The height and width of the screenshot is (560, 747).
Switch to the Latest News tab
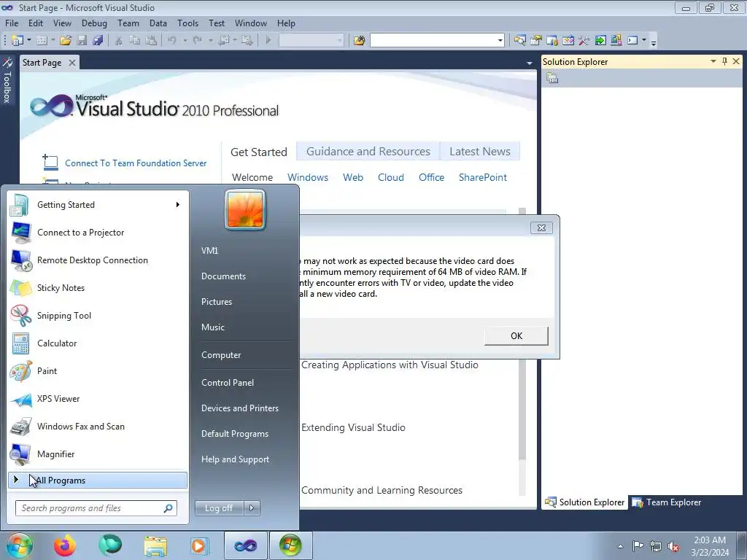(x=480, y=152)
